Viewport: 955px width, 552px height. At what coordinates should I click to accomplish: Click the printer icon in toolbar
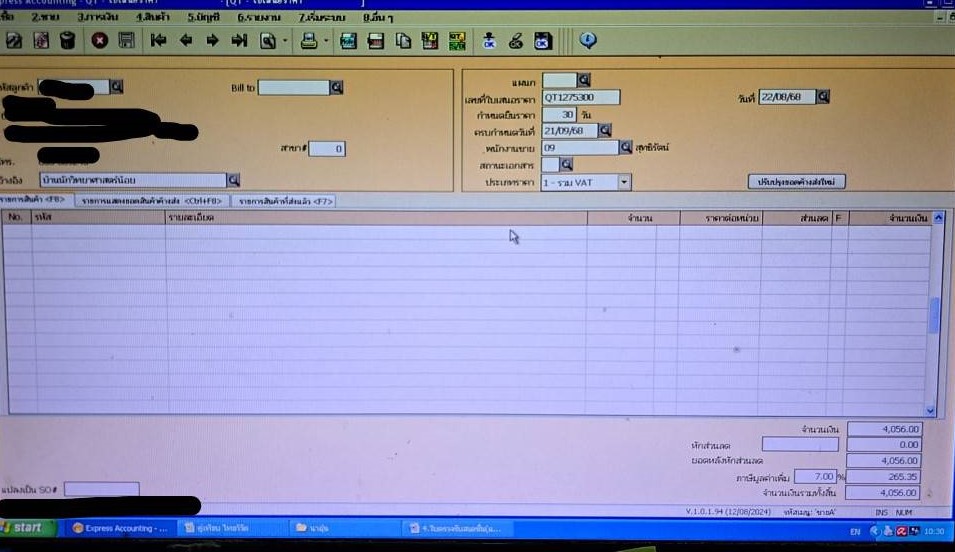(x=309, y=41)
